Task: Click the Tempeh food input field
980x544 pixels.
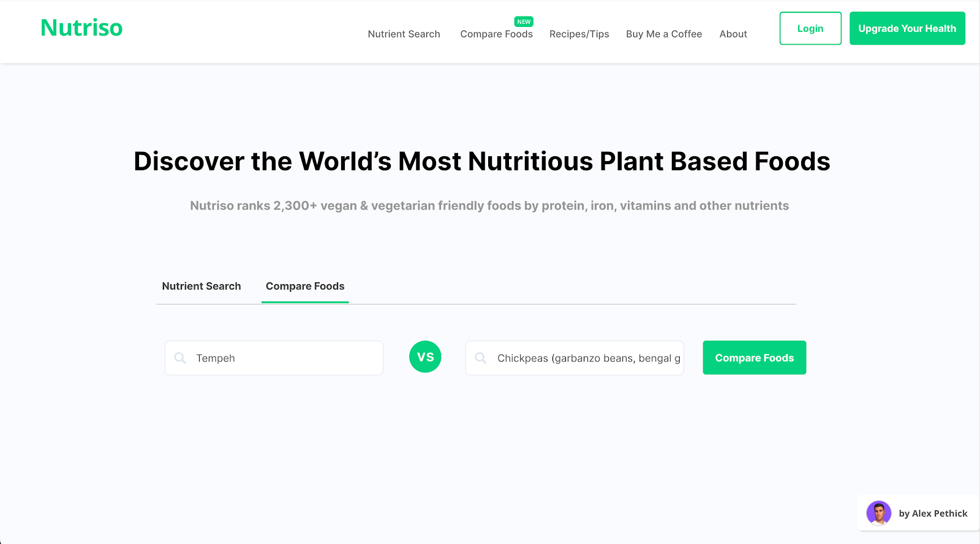Action: pyautogui.click(x=274, y=358)
